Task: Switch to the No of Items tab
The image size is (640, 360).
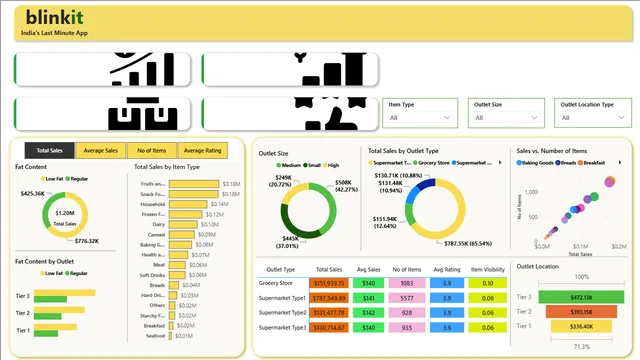Action: (151, 151)
